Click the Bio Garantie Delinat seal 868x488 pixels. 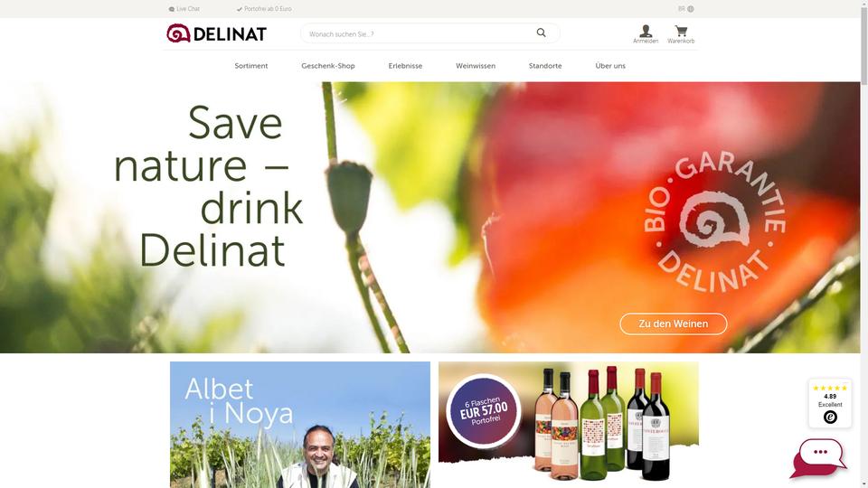click(714, 222)
